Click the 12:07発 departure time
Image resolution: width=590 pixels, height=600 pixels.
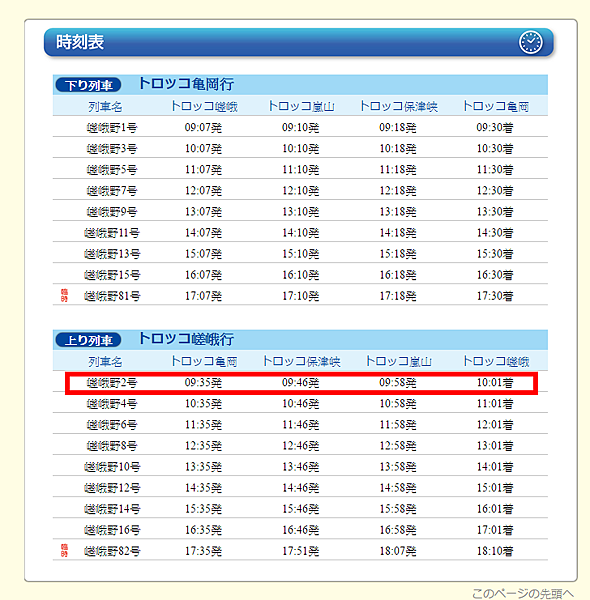204,191
